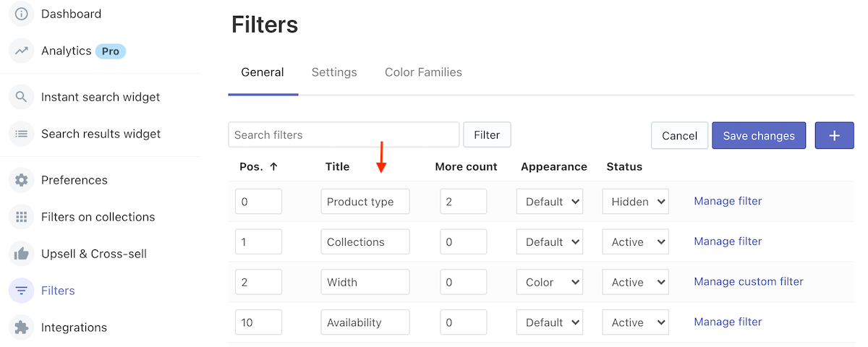The width and height of the screenshot is (868, 347).
Task: Open Preferences using the gear icon
Action: click(22, 180)
